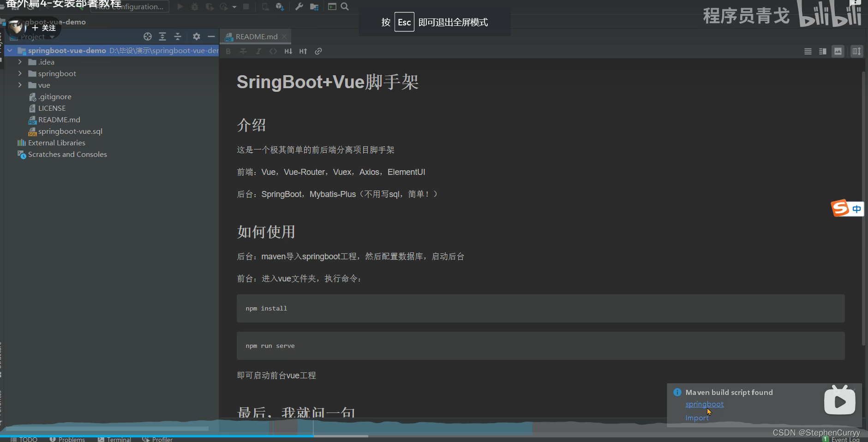Select External Libraries node

[x=51, y=143]
